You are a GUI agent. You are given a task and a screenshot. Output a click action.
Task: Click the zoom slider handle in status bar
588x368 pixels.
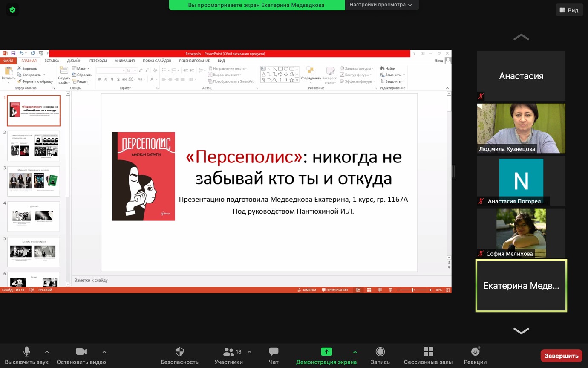click(x=412, y=290)
